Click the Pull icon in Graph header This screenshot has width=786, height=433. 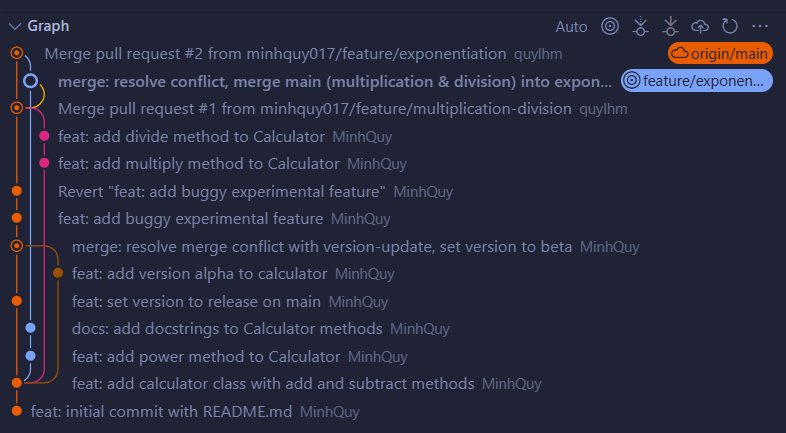point(670,26)
